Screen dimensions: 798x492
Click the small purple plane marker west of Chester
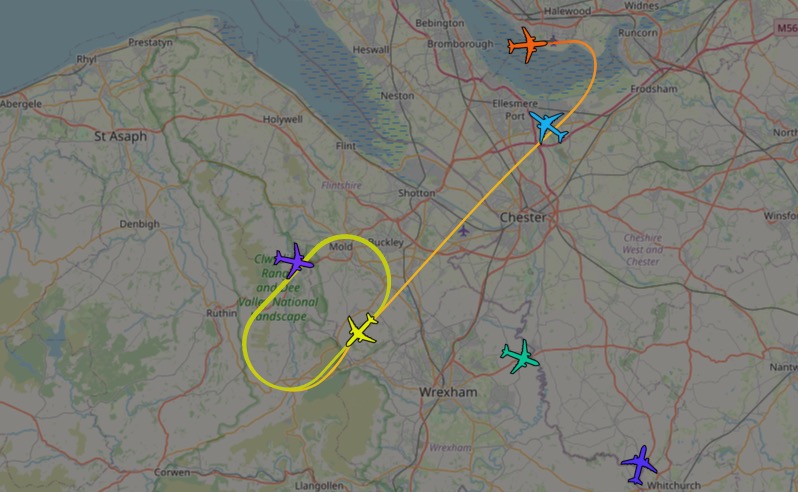pos(463,231)
